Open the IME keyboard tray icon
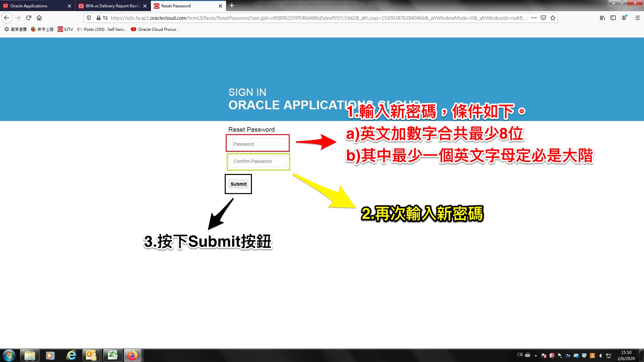This screenshot has height=362, width=644. (528, 355)
